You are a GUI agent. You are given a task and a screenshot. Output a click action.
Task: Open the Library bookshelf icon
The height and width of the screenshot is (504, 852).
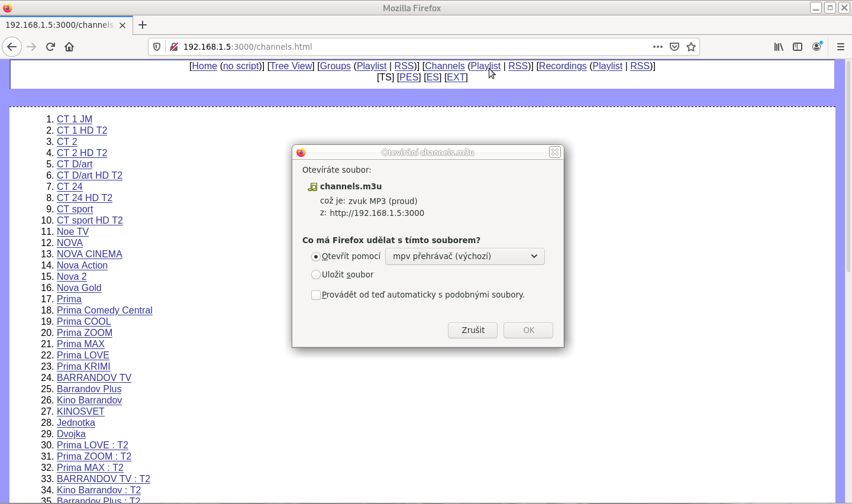[779, 47]
